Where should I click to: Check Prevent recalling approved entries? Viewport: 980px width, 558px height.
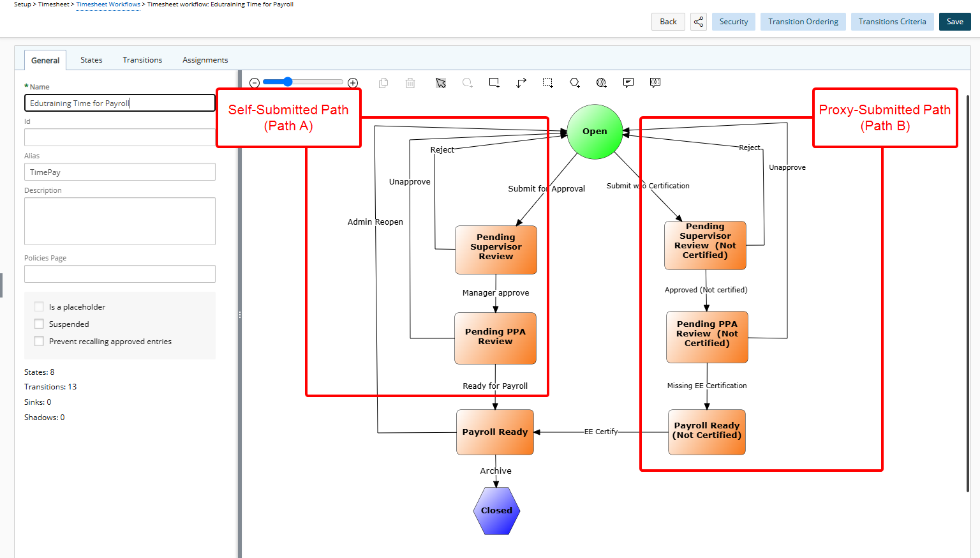39,341
